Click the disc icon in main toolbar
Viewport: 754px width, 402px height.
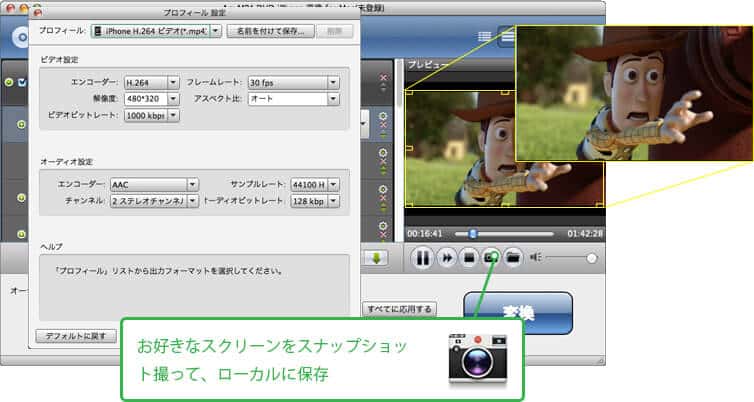20,38
